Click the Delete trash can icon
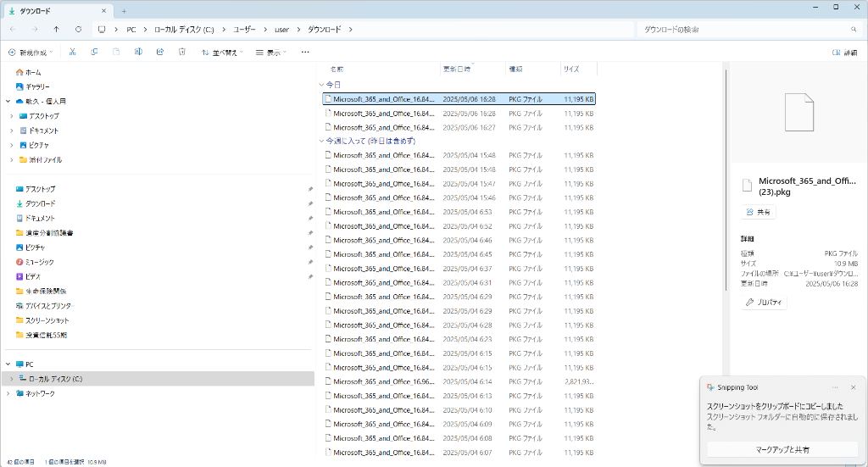 pos(182,52)
